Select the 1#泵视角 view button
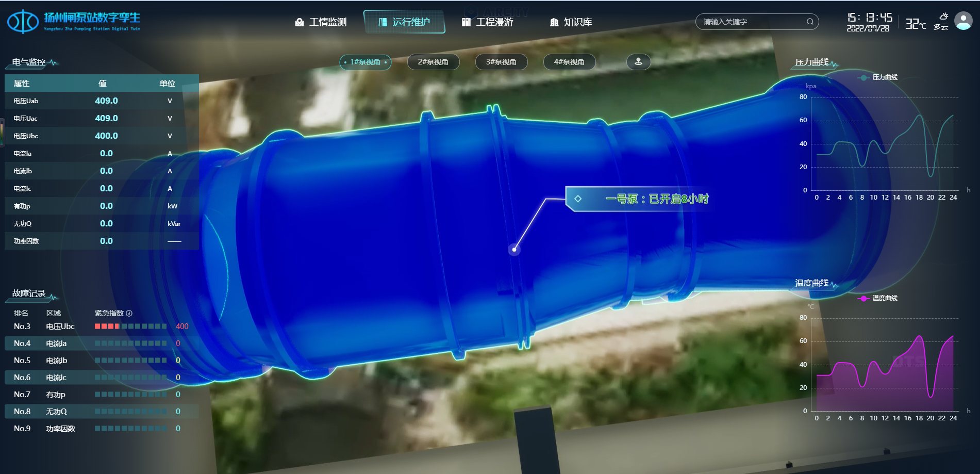Image resolution: width=980 pixels, height=474 pixels. 366,62
